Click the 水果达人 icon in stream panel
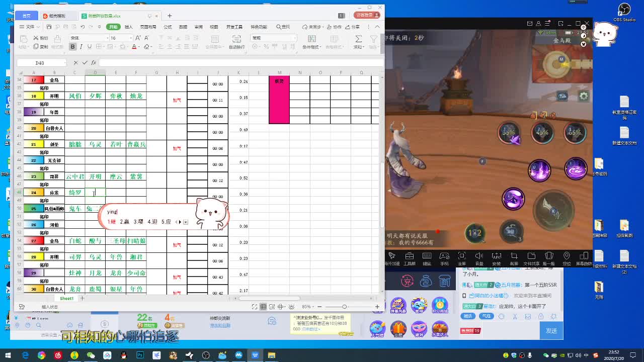This screenshot has width=644, height=362. point(440,329)
